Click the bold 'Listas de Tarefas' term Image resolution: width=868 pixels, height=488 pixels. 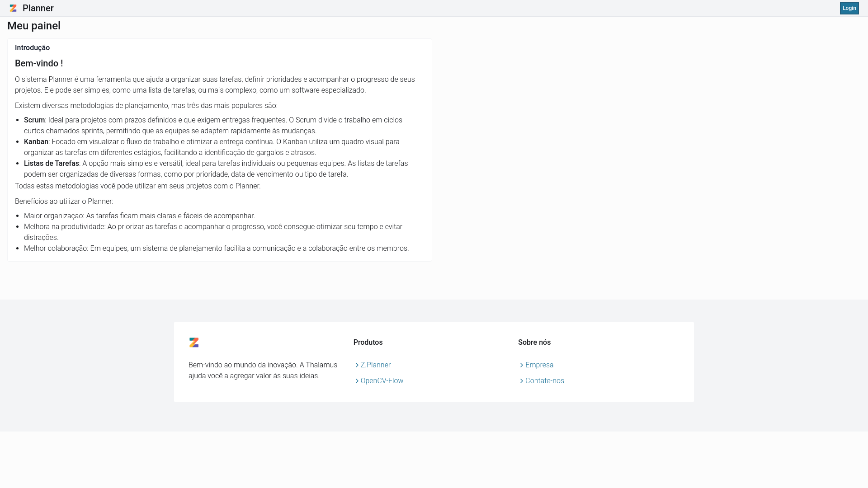tap(52, 163)
